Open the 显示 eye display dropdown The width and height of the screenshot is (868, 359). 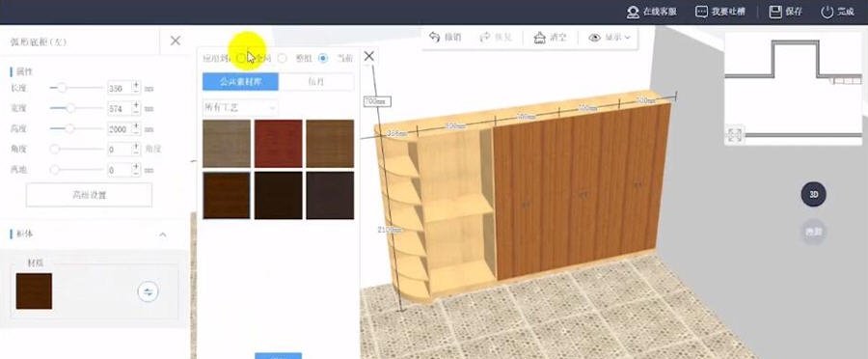[609, 38]
